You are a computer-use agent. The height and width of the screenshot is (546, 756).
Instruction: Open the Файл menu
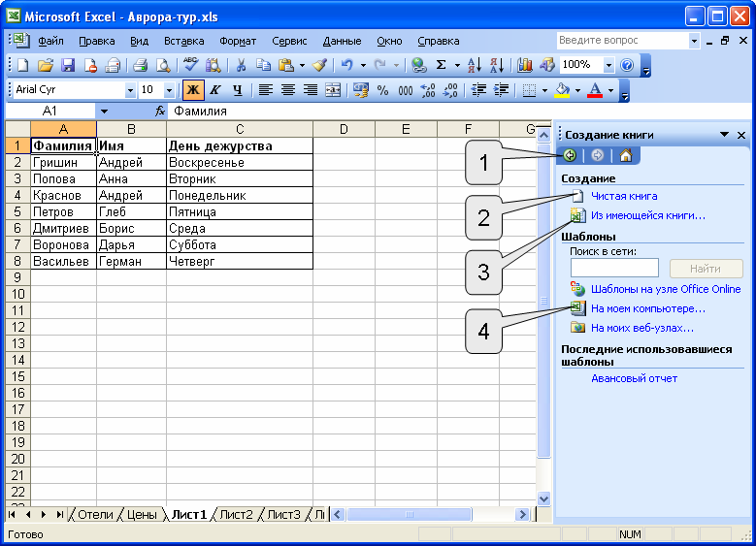50,41
